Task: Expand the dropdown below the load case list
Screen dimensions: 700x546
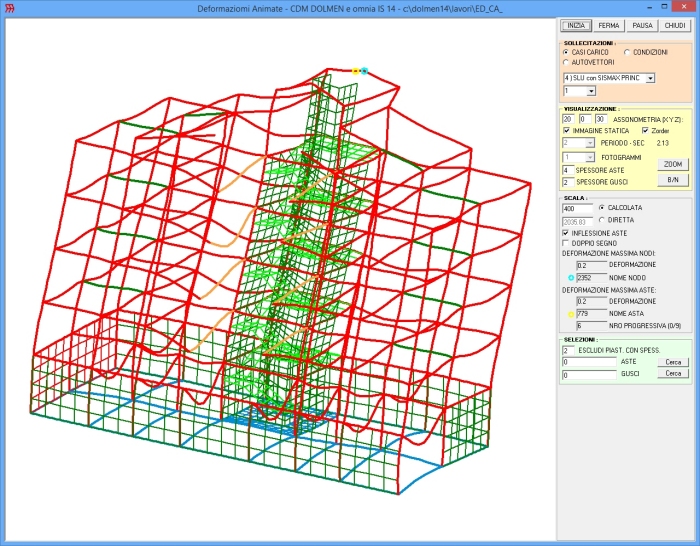Action: tap(591, 91)
